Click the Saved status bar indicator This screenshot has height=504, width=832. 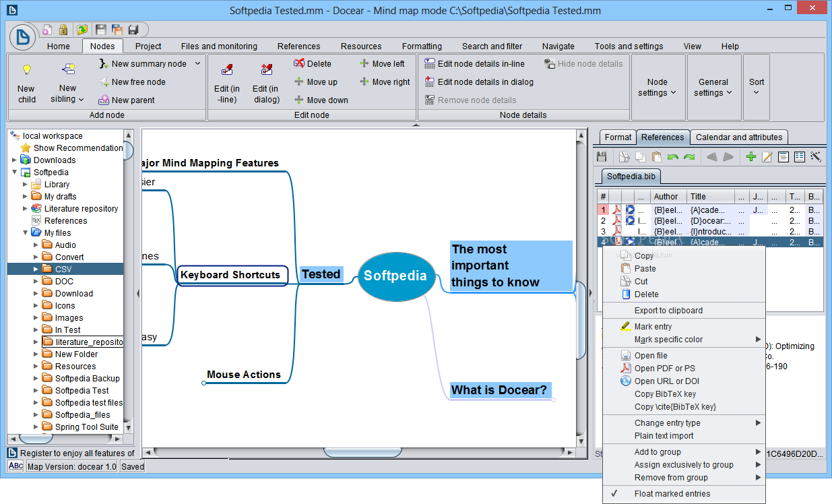pos(133,466)
